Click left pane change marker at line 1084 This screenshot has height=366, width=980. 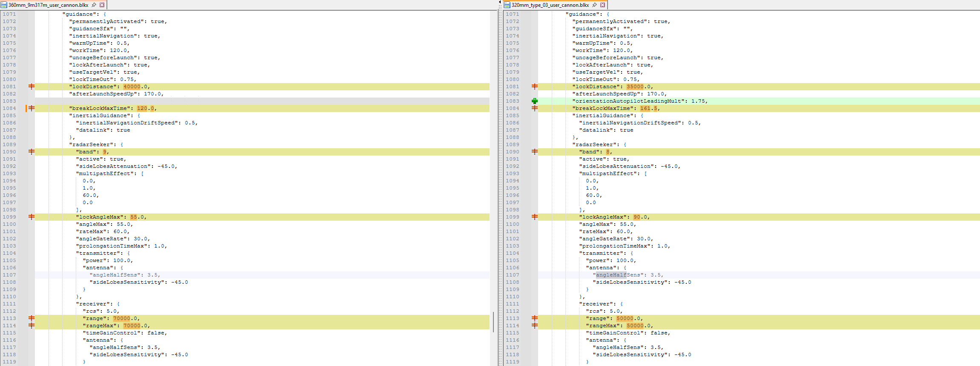pos(32,108)
